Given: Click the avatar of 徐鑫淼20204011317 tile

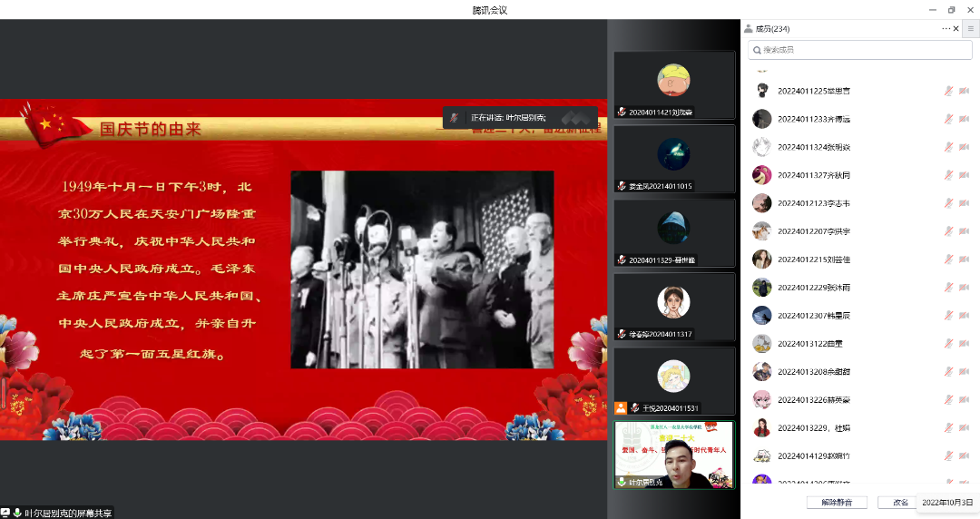Looking at the screenshot, I should [673, 302].
